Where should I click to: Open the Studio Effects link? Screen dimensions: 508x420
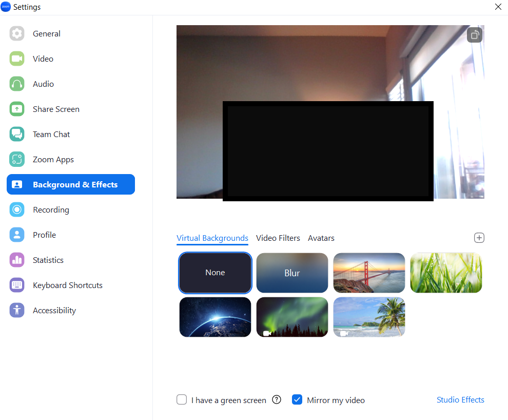pos(460,400)
